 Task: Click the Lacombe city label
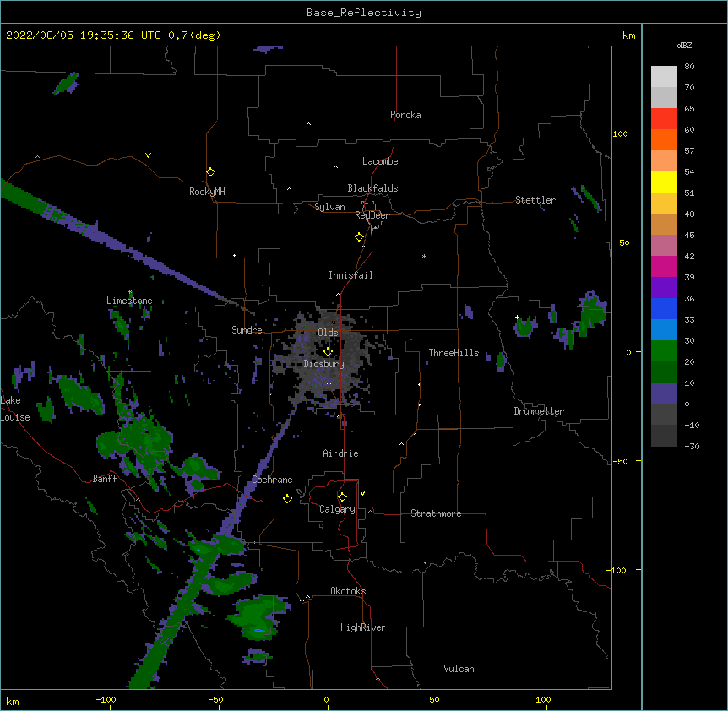pos(380,161)
